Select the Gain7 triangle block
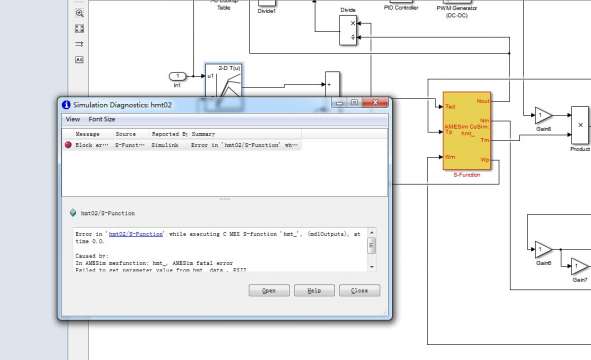This screenshot has height=360, width=591. click(580, 267)
